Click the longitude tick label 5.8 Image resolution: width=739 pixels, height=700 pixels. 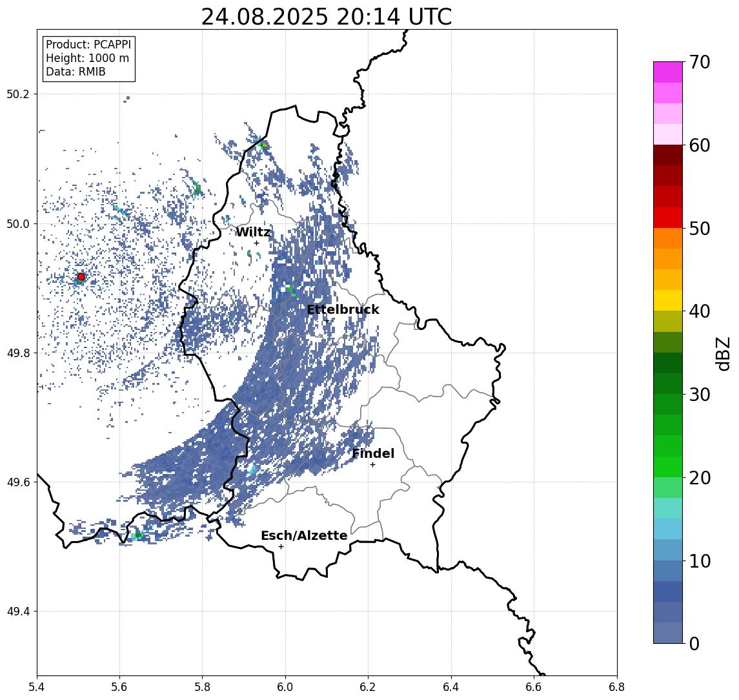click(202, 688)
